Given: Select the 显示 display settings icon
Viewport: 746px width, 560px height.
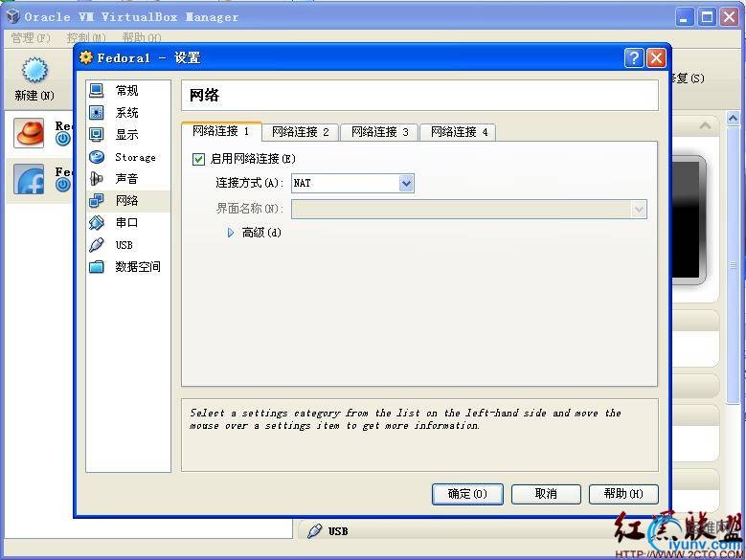Looking at the screenshot, I should tap(97, 135).
